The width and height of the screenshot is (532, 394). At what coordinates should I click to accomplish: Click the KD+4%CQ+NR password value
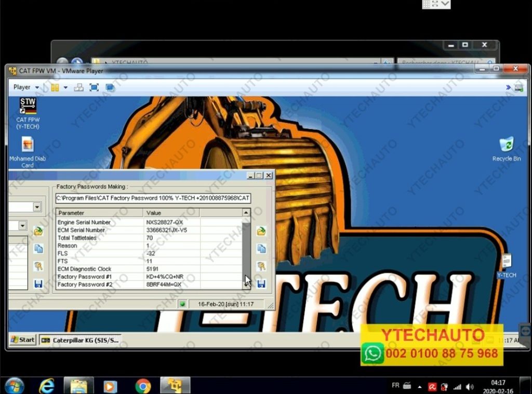(x=165, y=277)
